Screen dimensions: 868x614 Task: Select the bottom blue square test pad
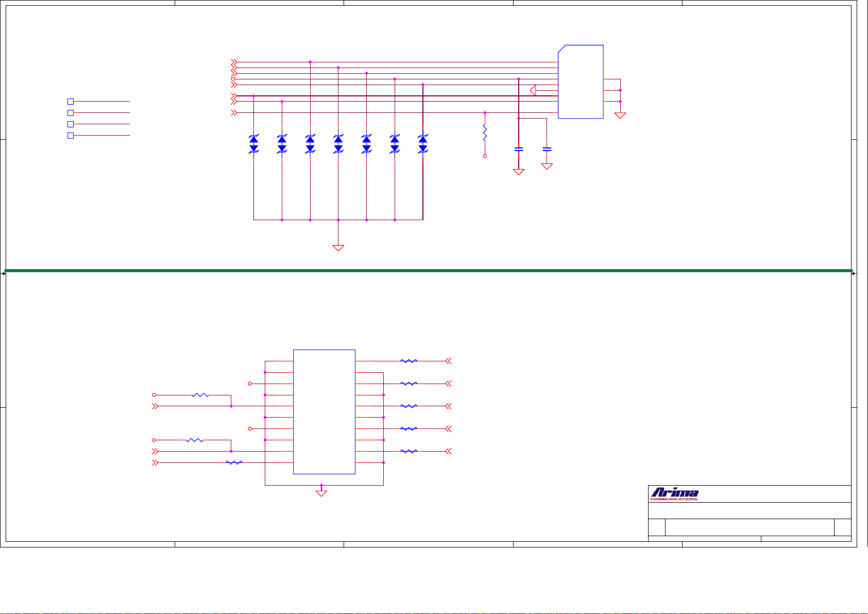[71, 136]
